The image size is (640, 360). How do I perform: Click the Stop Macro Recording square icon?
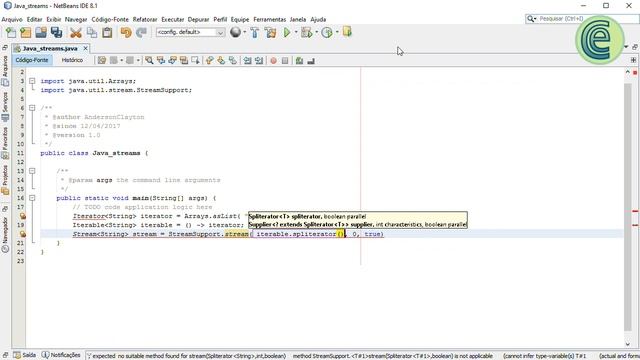[285, 60]
